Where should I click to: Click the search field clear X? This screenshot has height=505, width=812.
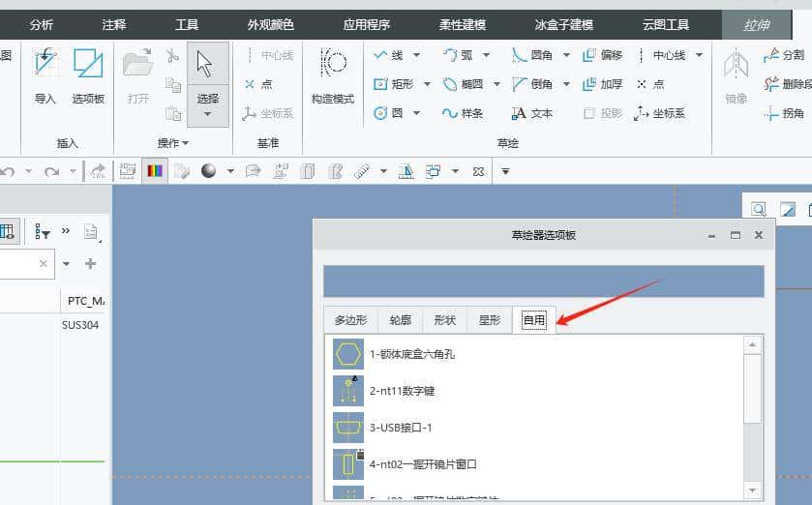pyautogui.click(x=43, y=264)
